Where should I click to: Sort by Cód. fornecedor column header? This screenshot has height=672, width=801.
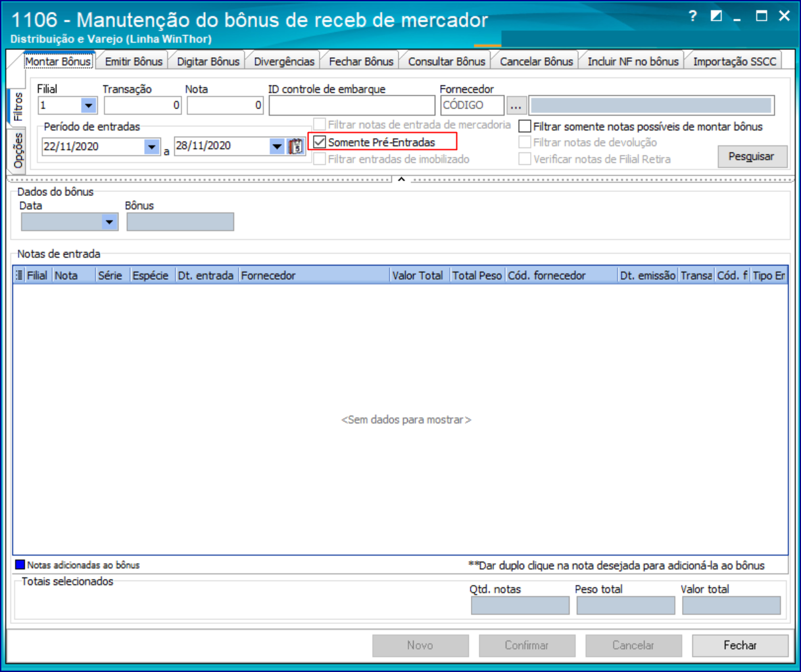[562, 276]
